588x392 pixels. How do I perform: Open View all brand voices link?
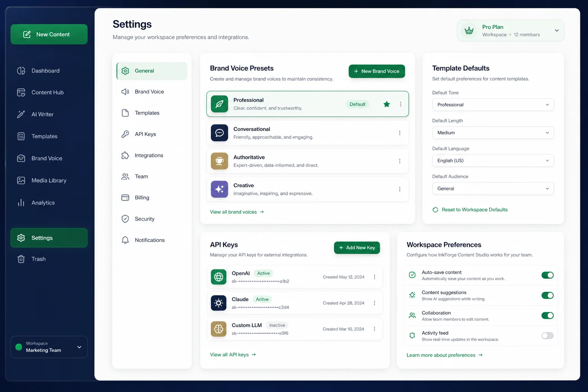[x=237, y=212]
